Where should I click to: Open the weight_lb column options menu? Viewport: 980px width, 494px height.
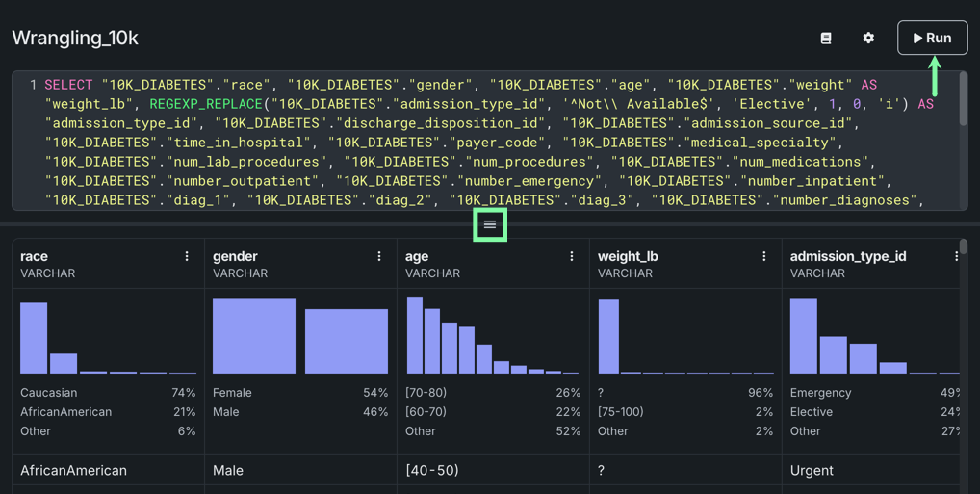pos(764,256)
